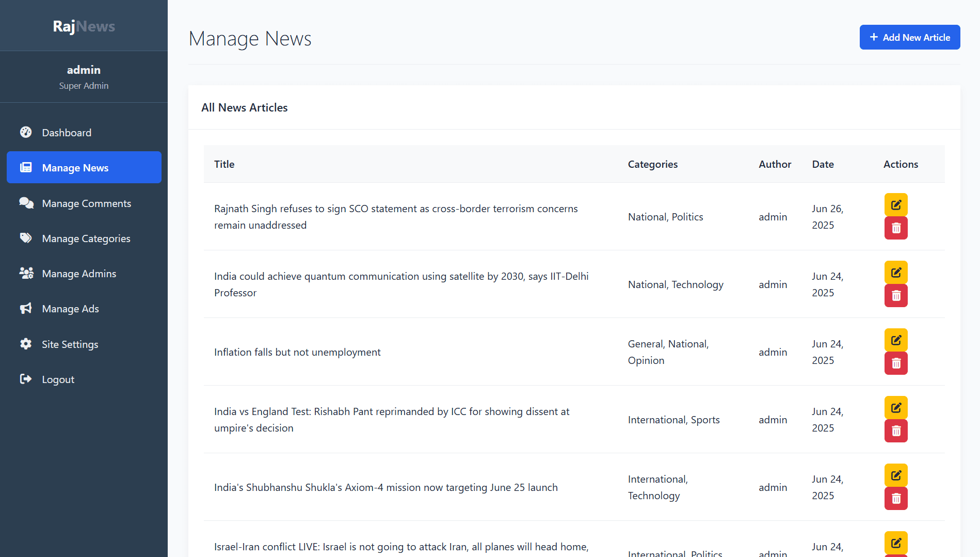Click the Dashboard compass icon
Screen dimensions: 980x557
point(26,132)
